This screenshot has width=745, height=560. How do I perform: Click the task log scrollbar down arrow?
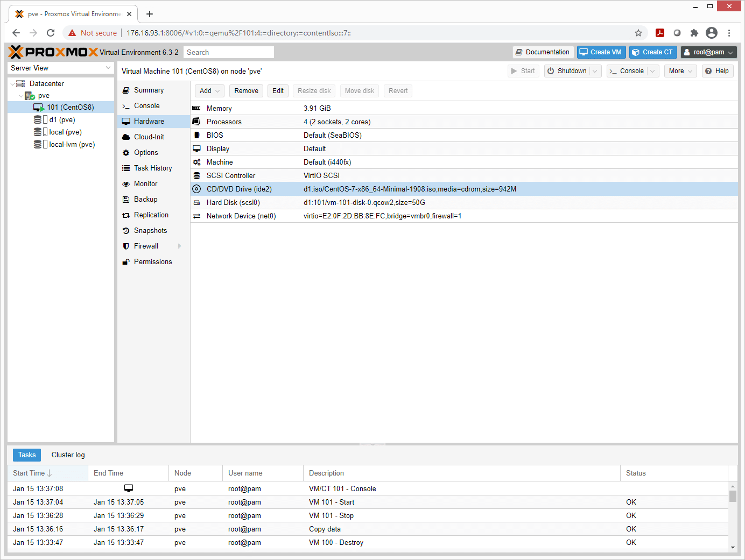[x=733, y=547]
